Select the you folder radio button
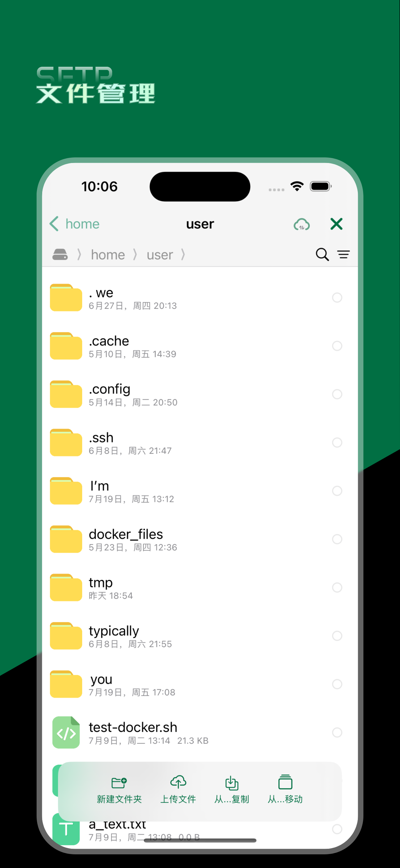This screenshot has height=868, width=400. [337, 684]
